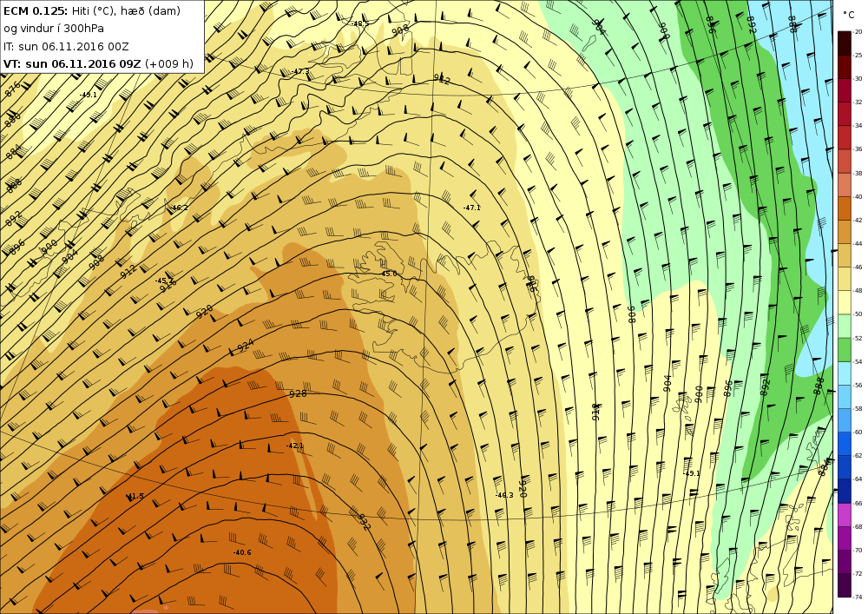The image size is (868, 614).
Task: Pick the darkest brown legend swatch between -20 and -25
Action: point(845,43)
